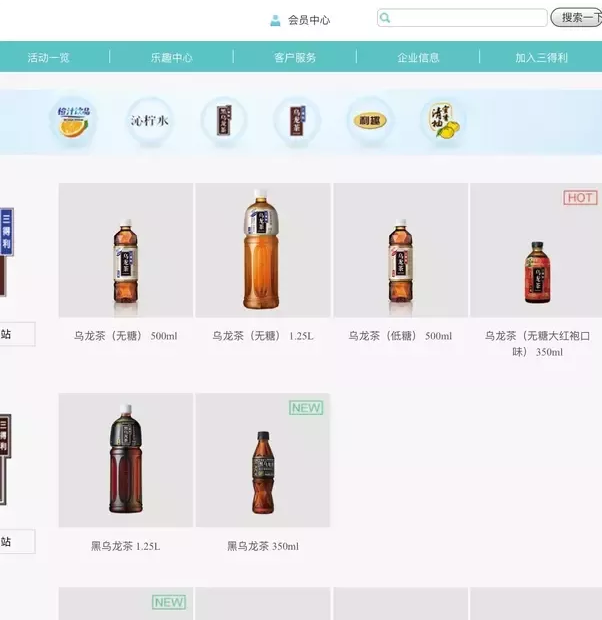Click the site button beside oolong tea row

[x=17, y=334]
